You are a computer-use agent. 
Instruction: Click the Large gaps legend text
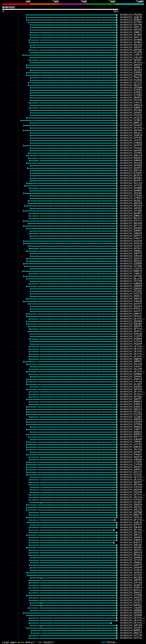tap(28, 642)
